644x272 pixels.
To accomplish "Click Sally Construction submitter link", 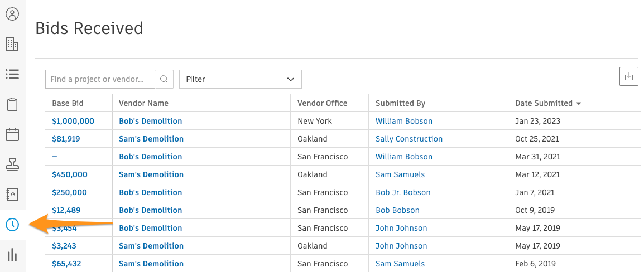I will tap(408, 139).
